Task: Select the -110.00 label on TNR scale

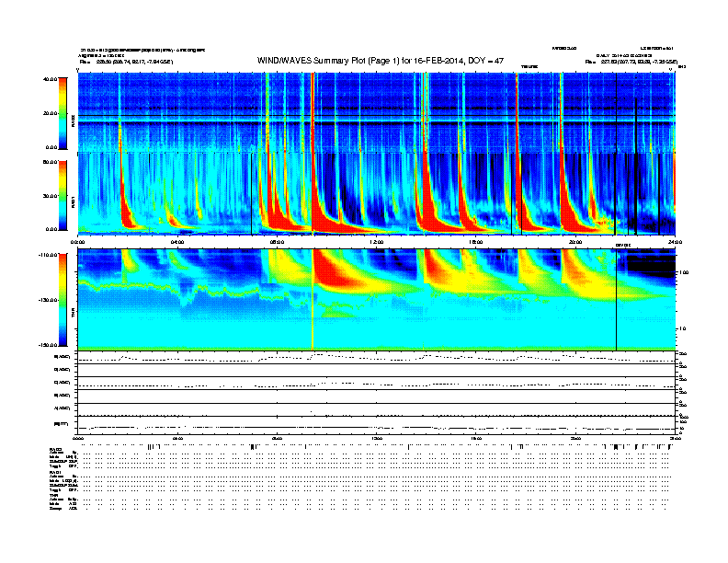Action: pyautogui.click(x=49, y=255)
